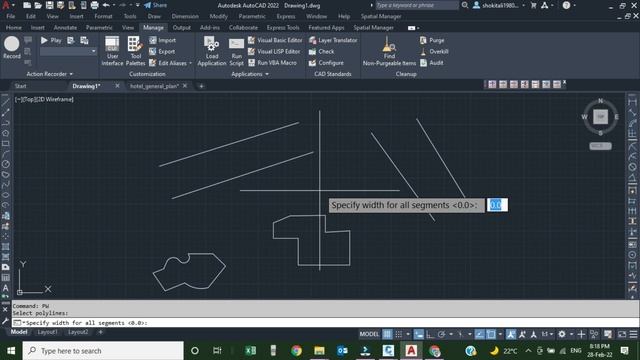640x360 pixels.
Task: Open Excel from the taskbar
Action: (250, 351)
